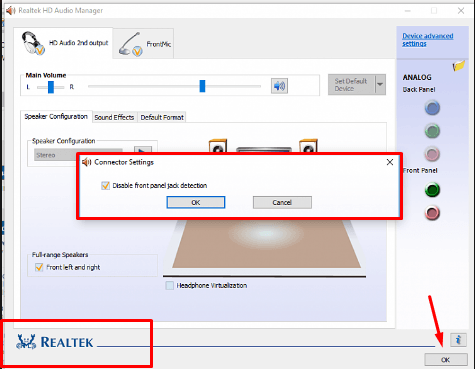Click the Back Panel label
Viewport: 475px width, 369px height.
tap(419, 90)
